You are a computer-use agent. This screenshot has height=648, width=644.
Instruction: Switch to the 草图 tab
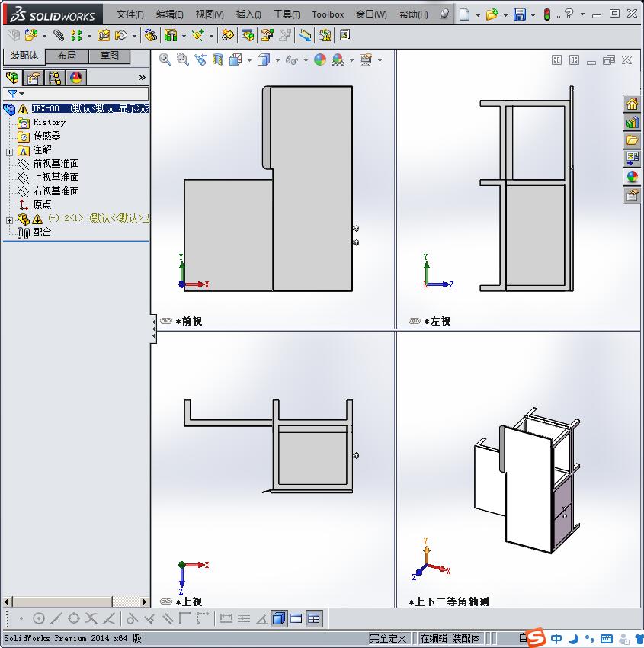(x=110, y=56)
